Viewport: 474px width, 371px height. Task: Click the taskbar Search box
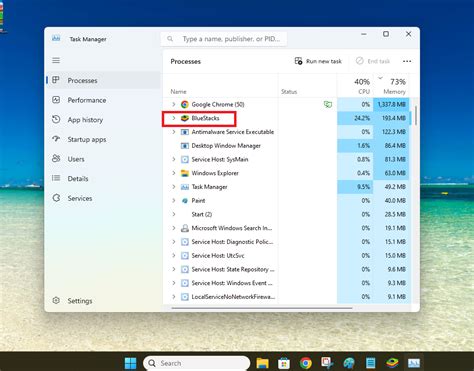point(197,363)
